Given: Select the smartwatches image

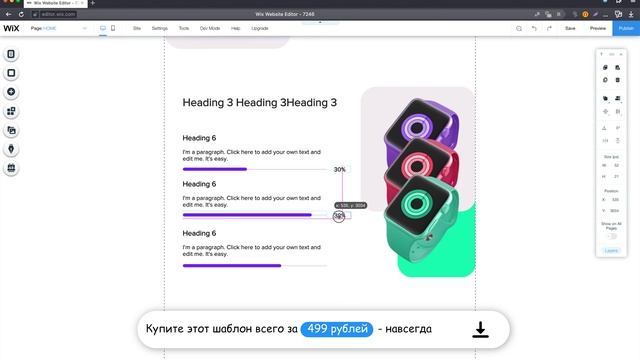Looking at the screenshot, I should tap(422, 180).
